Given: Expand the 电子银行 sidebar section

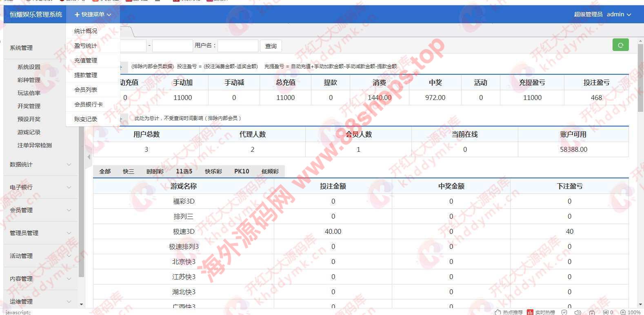Looking at the screenshot, I should pos(40,187).
